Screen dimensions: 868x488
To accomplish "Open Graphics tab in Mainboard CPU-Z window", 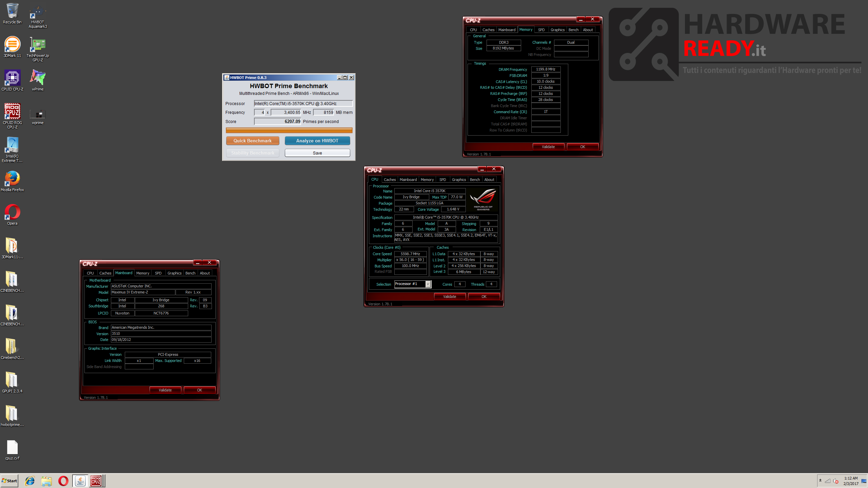I will click(x=174, y=273).
